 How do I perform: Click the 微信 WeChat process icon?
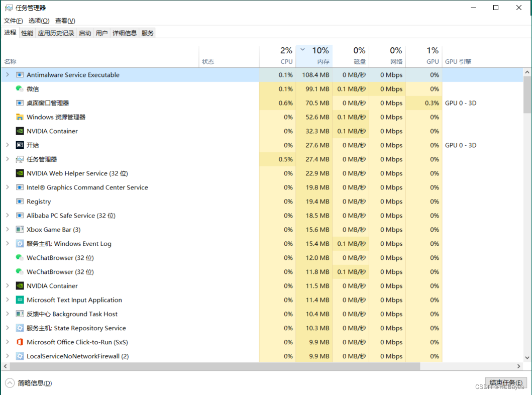pos(20,89)
